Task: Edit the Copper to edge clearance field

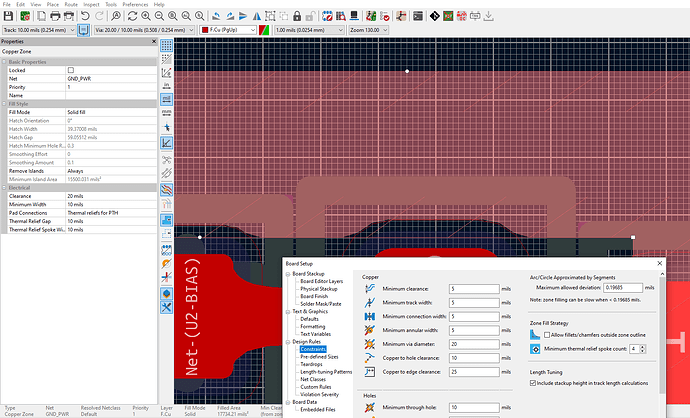Action: tap(474, 372)
